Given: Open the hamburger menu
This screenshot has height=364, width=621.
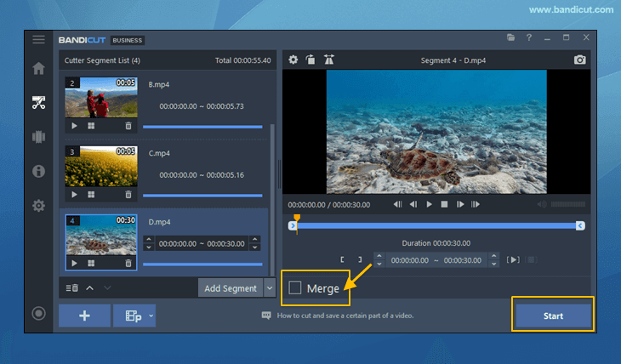Looking at the screenshot, I should click(38, 39).
